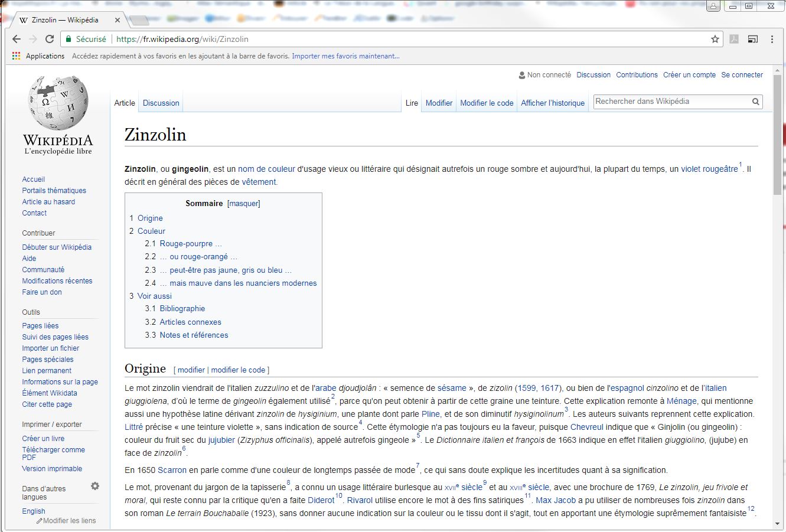Open Version imprimable link
The height and width of the screenshot is (532, 786).
(52, 469)
